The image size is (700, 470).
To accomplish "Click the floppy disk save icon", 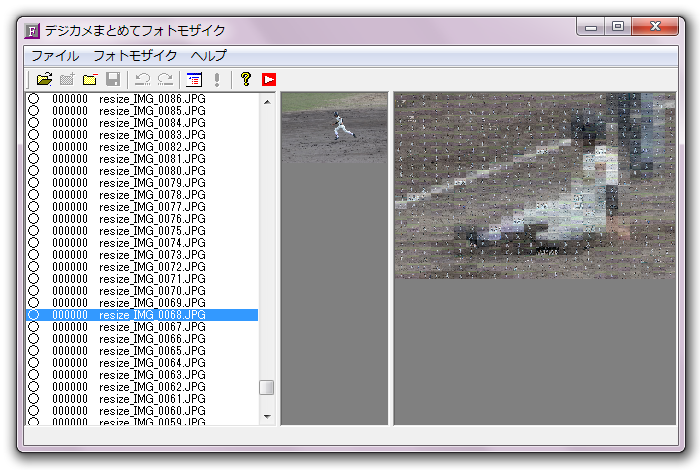I will (x=113, y=79).
